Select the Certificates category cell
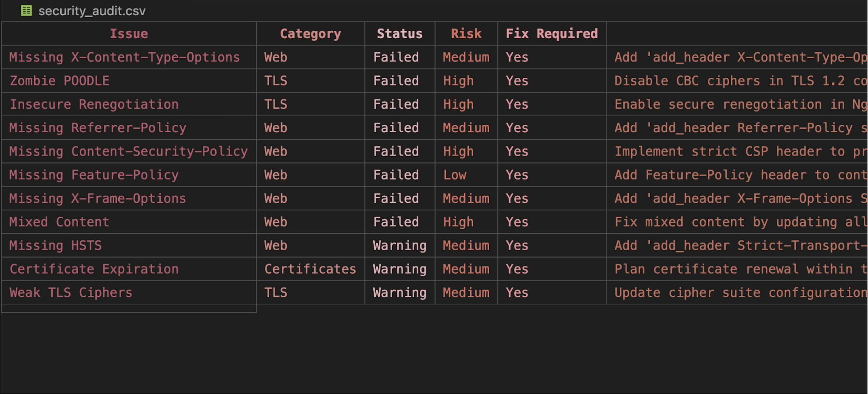The height and width of the screenshot is (394, 868). tap(310, 269)
